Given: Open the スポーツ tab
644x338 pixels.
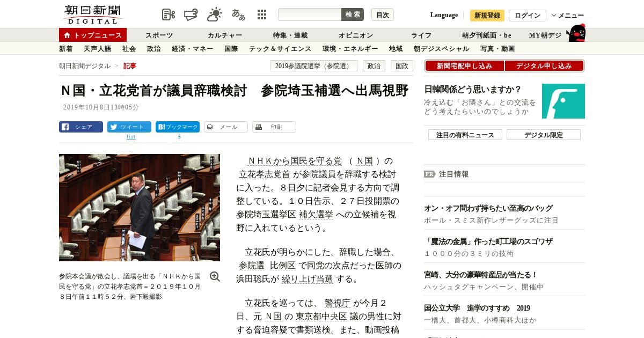Looking at the screenshot, I should click(x=159, y=35).
